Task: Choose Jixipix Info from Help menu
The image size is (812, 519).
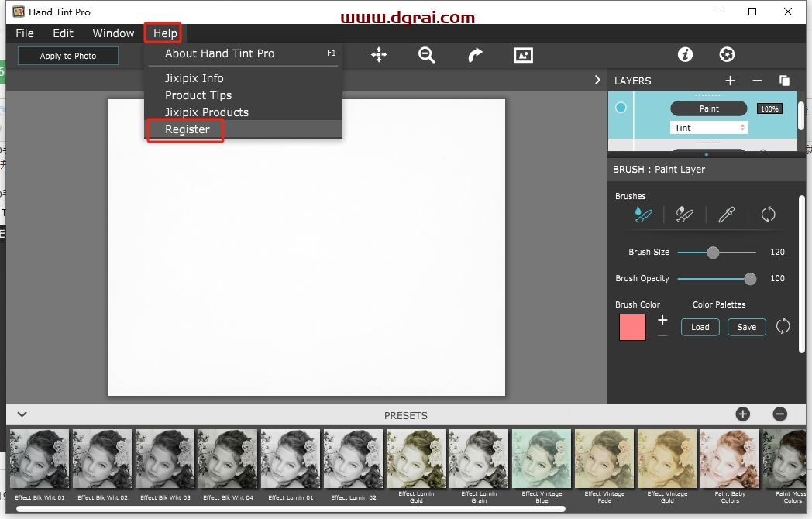Action: [243, 78]
